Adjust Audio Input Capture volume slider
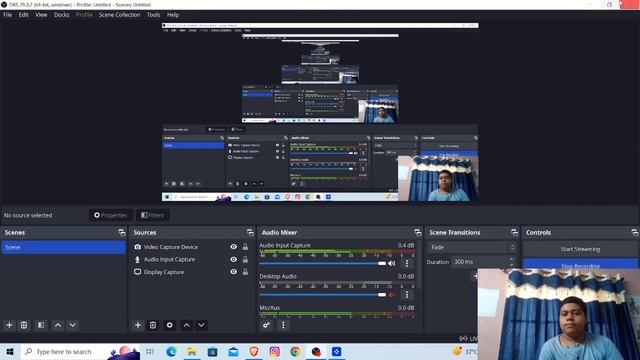The width and height of the screenshot is (640, 360). coord(322,263)
